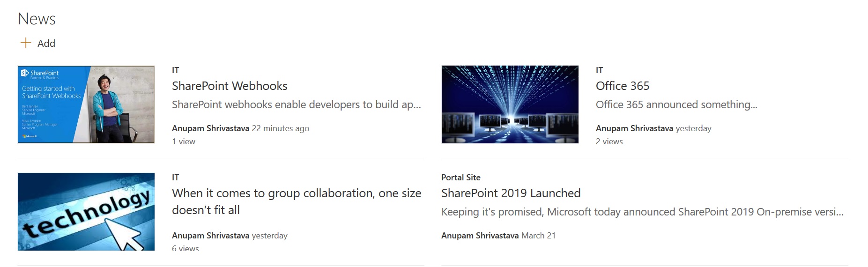The height and width of the screenshot is (267, 868).
Task: Click Anupam Shrivastava author of Office 365
Action: tap(634, 128)
